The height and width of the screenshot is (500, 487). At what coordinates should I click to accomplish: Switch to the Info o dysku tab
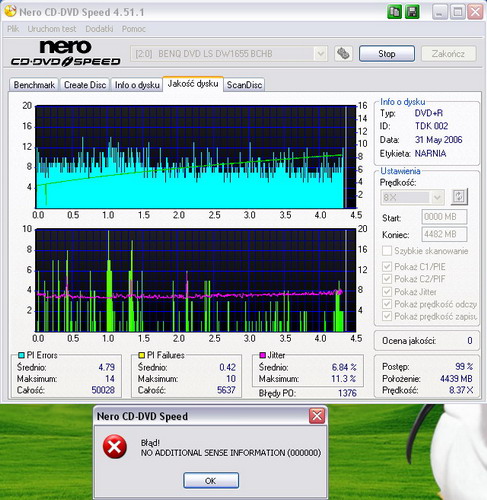tap(137, 85)
